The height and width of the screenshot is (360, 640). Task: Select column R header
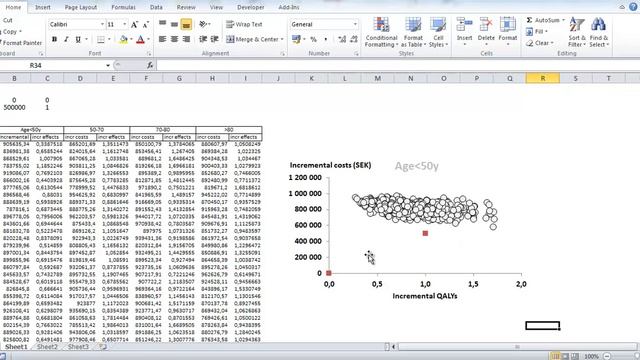[x=543, y=78]
